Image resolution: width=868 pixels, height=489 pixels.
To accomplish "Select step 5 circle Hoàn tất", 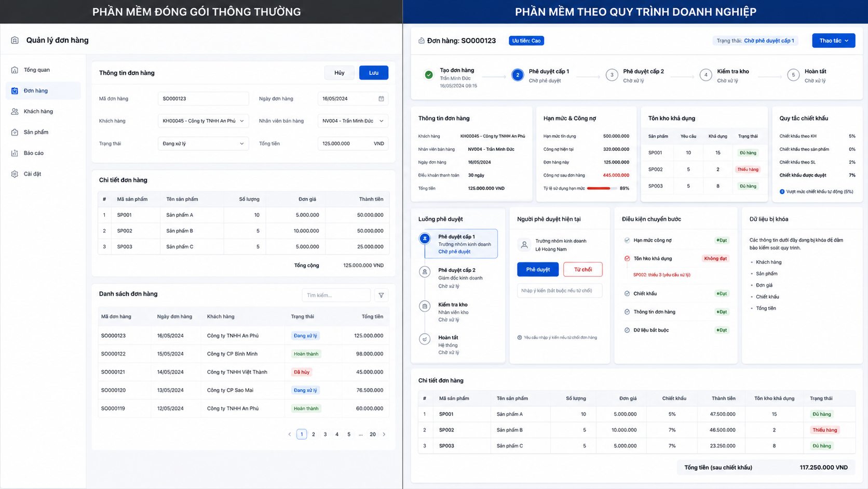I will [x=793, y=75].
